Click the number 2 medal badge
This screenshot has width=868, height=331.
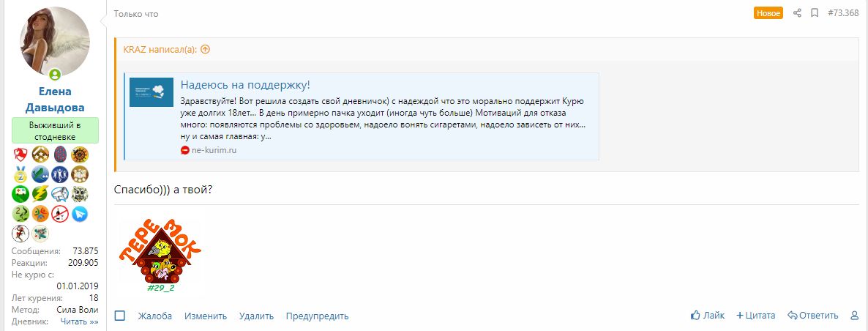tap(20, 174)
